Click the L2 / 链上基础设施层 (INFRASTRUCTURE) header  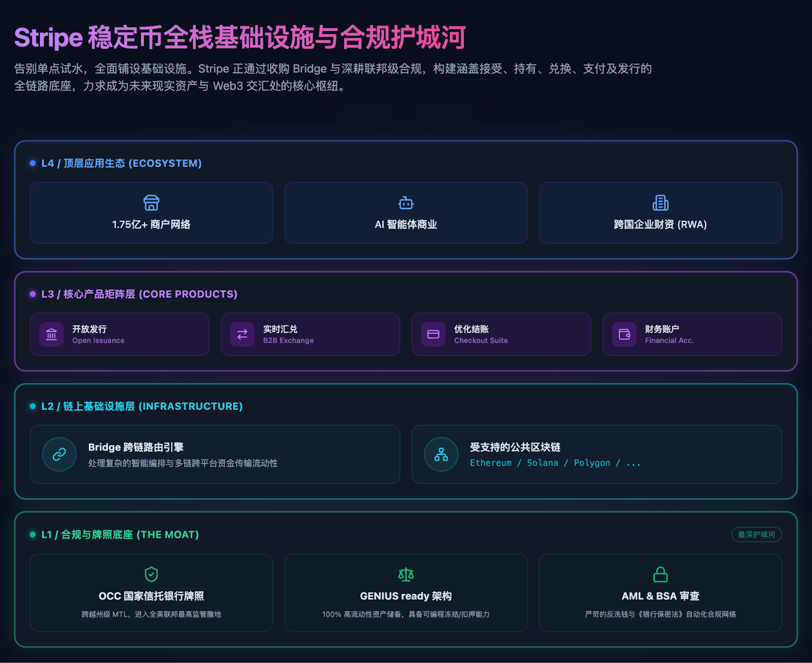pyautogui.click(x=142, y=406)
